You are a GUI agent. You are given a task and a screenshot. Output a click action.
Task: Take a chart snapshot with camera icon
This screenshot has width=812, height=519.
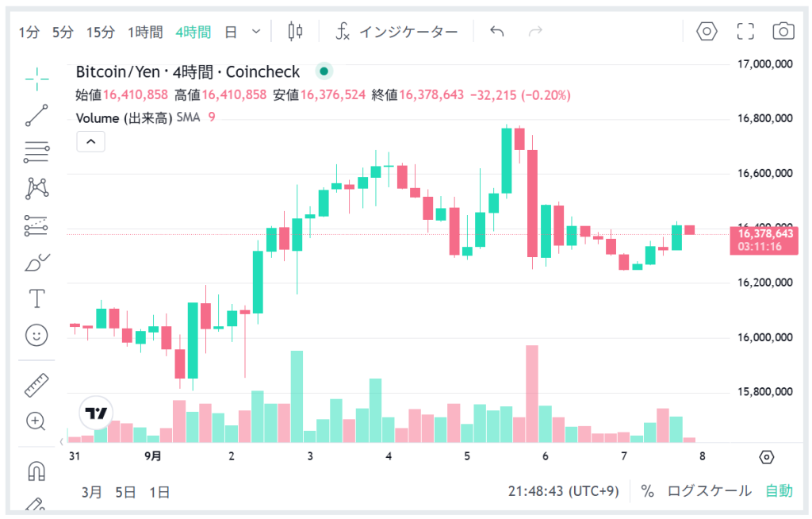point(783,32)
